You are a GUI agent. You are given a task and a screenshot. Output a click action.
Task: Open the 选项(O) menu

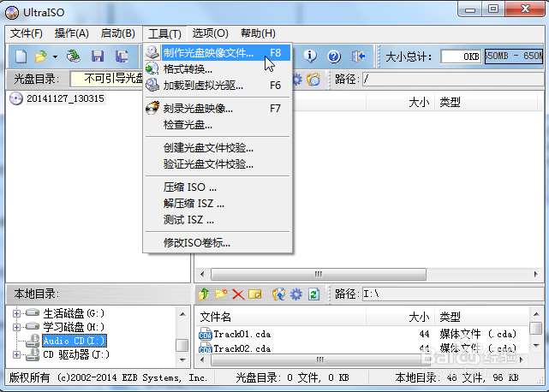(x=210, y=33)
